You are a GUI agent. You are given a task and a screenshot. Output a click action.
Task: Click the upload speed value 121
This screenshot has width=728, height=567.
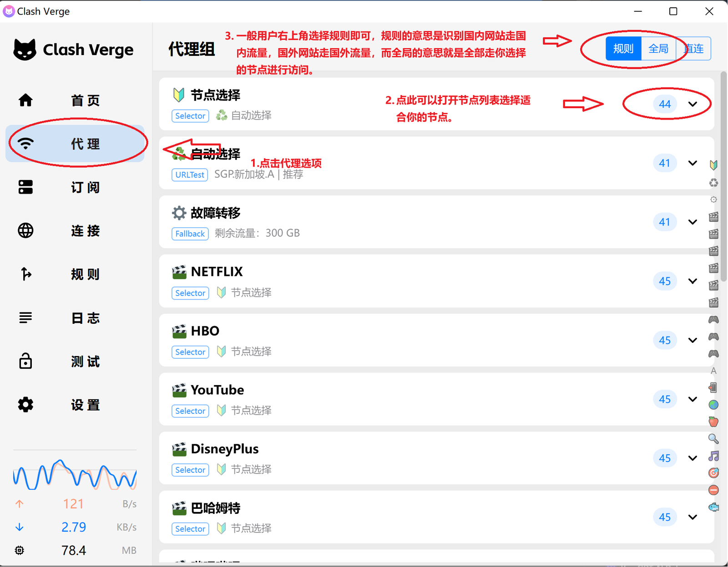(73, 504)
